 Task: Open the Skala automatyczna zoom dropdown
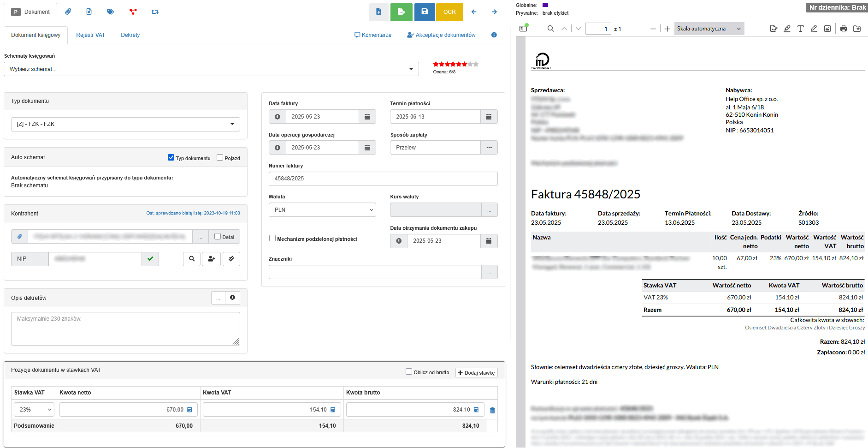pos(709,29)
